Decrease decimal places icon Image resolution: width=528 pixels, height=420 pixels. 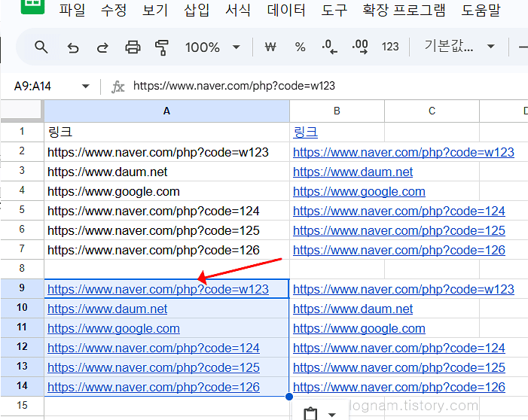(x=329, y=47)
